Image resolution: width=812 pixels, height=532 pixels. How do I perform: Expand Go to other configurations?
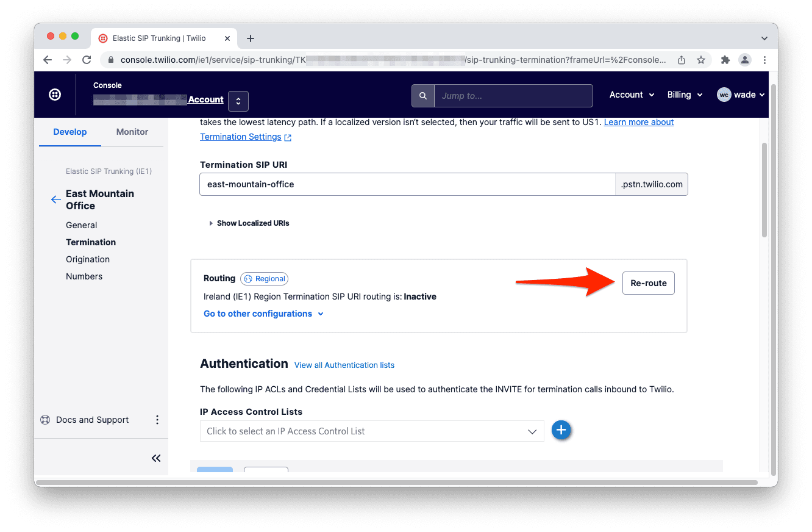[263, 314]
